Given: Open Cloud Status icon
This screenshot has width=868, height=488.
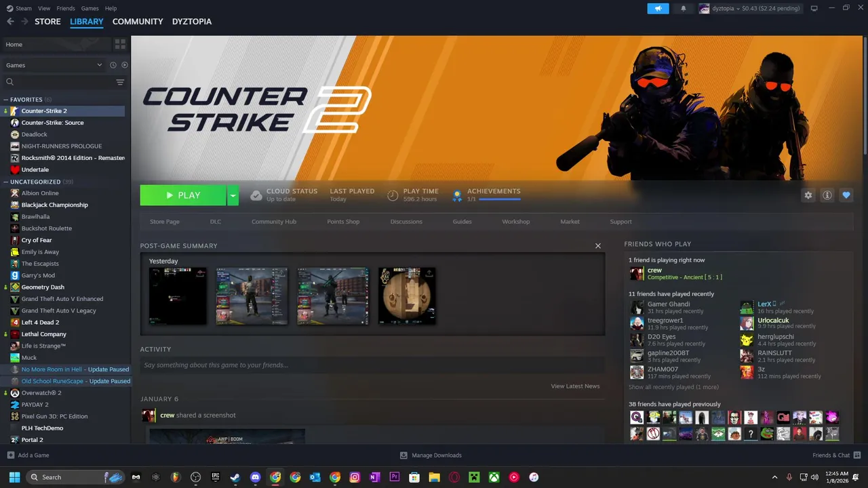Looking at the screenshot, I should pos(256,195).
